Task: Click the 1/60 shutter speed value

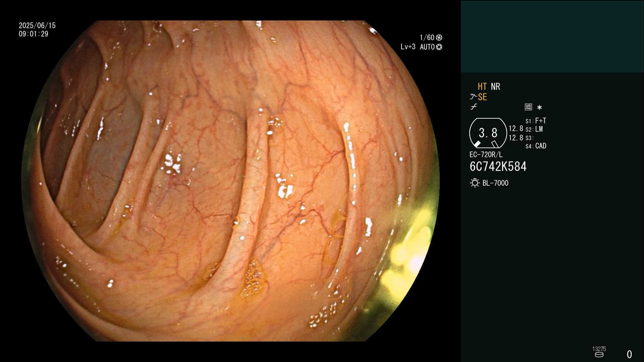Action: coord(427,38)
